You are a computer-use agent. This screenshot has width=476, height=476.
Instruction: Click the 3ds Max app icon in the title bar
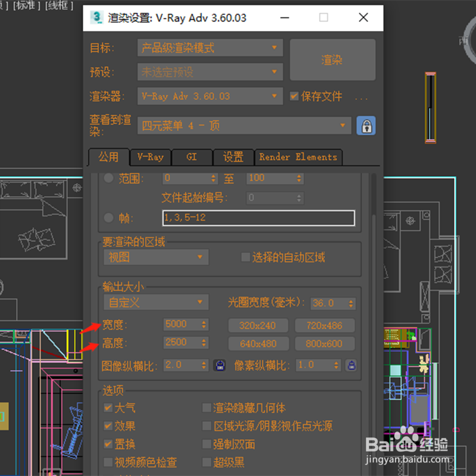click(97, 17)
